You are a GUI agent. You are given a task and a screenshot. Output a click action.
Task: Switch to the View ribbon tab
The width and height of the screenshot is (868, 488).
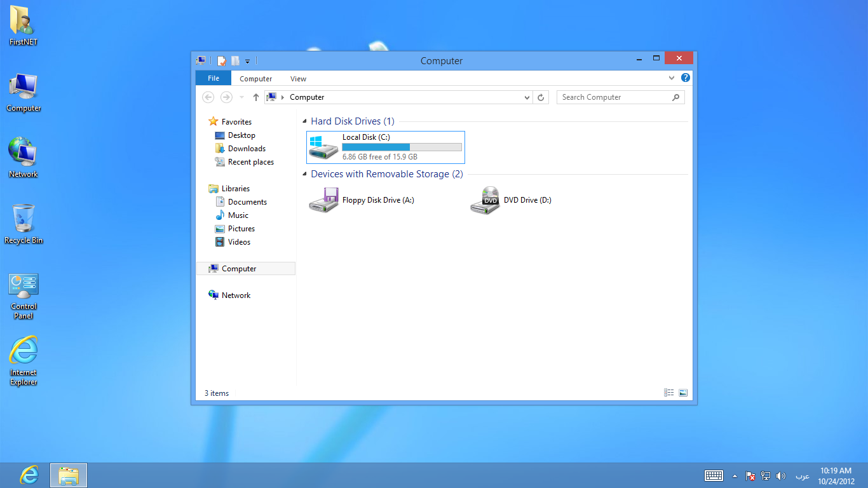point(298,78)
